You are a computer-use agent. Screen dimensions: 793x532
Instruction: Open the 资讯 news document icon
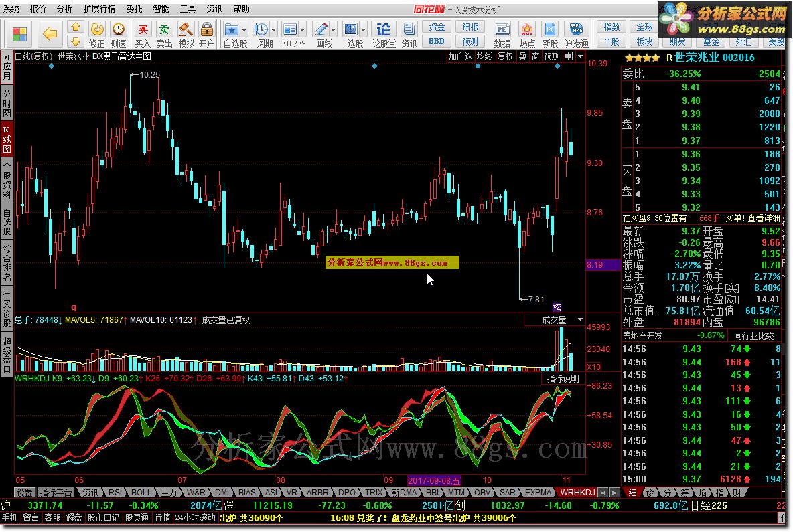(x=409, y=34)
